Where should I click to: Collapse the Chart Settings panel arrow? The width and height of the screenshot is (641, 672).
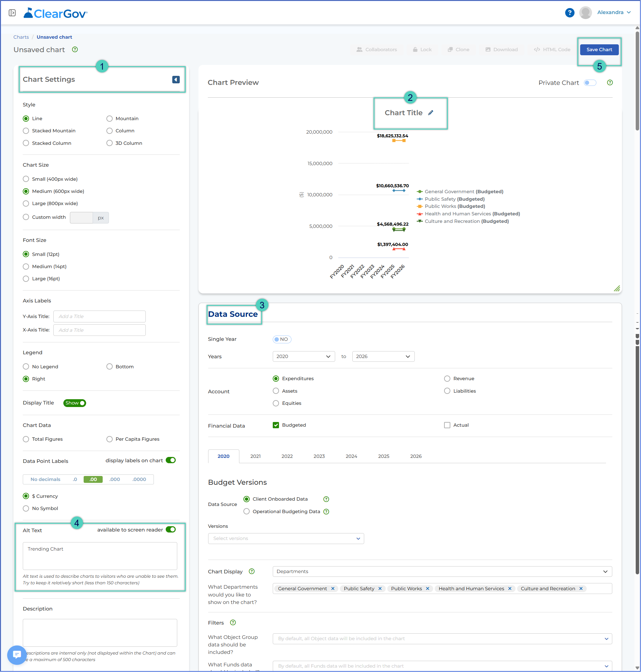click(176, 80)
